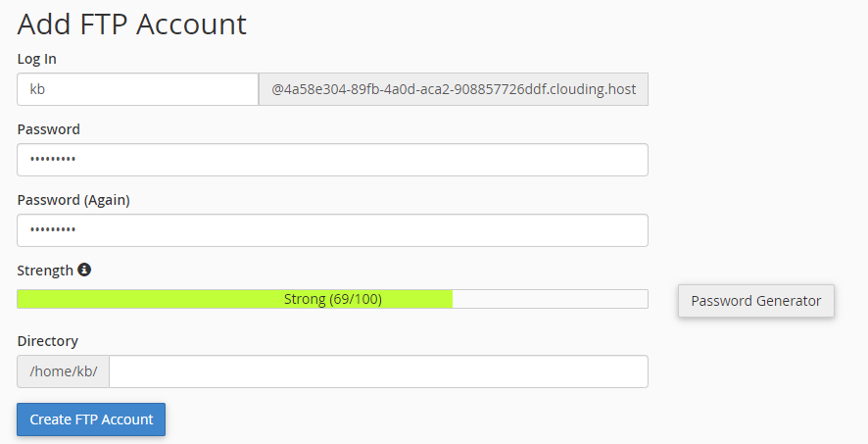Image resolution: width=868 pixels, height=444 pixels.
Task: Place cursor after kb username text
Action: pyautogui.click(x=45, y=89)
